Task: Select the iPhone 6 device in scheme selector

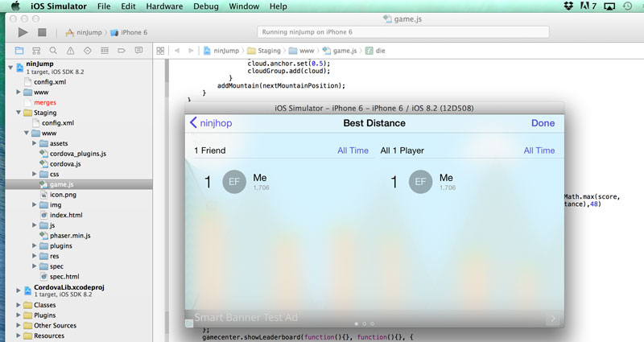Action: 132,33
